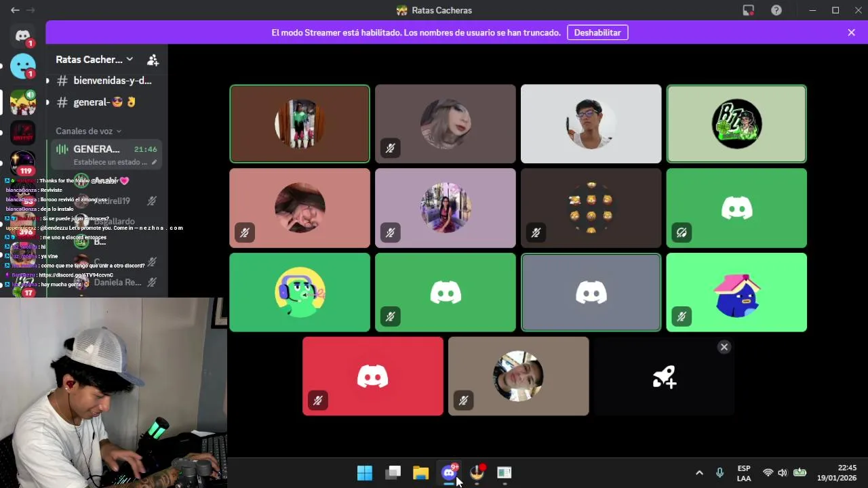
Task: Focus the pink tile with hands avatar
Action: [300, 208]
